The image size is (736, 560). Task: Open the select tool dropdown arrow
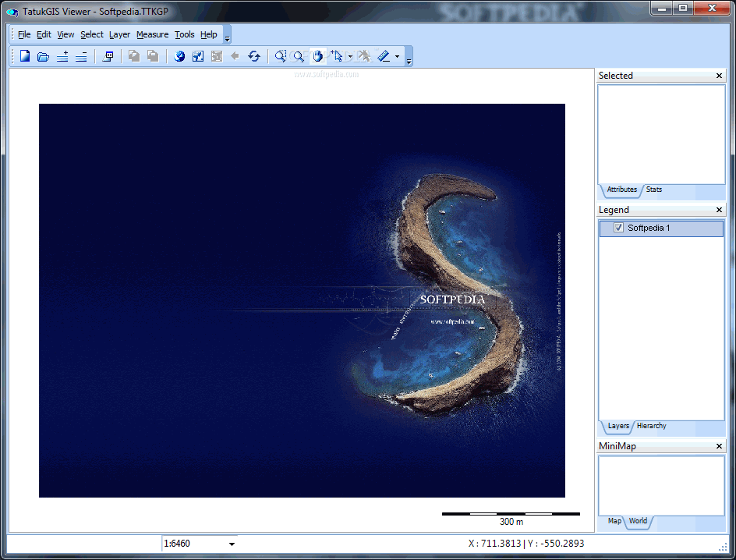350,57
